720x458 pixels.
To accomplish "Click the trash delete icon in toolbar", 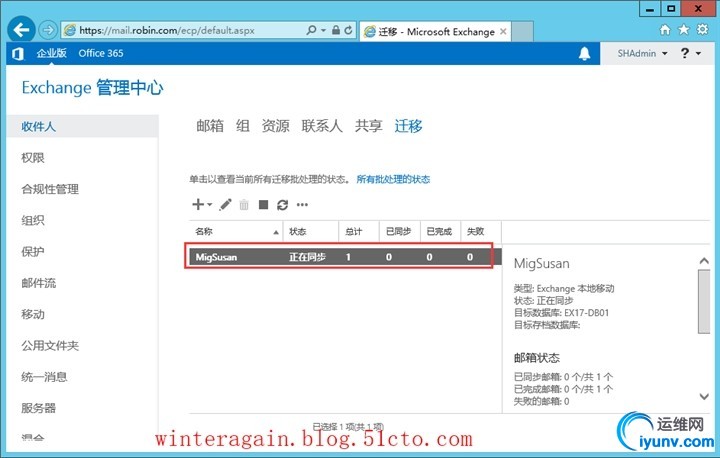I will coord(244,205).
